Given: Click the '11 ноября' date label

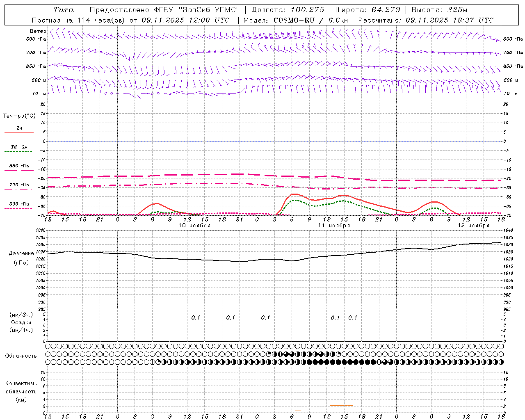Looking at the screenshot, I should [334, 226].
